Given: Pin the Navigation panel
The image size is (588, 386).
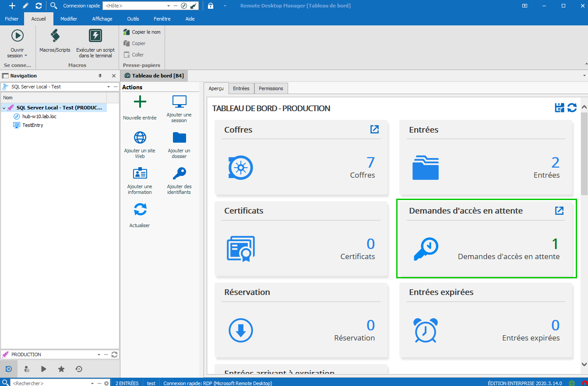Looking at the screenshot, I should point(100,76).
